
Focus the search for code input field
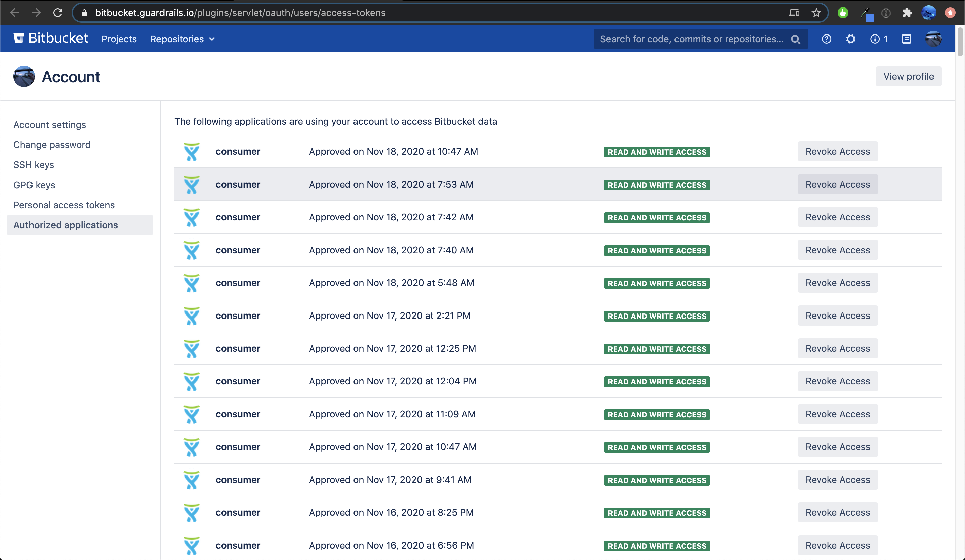pos(691,39)
